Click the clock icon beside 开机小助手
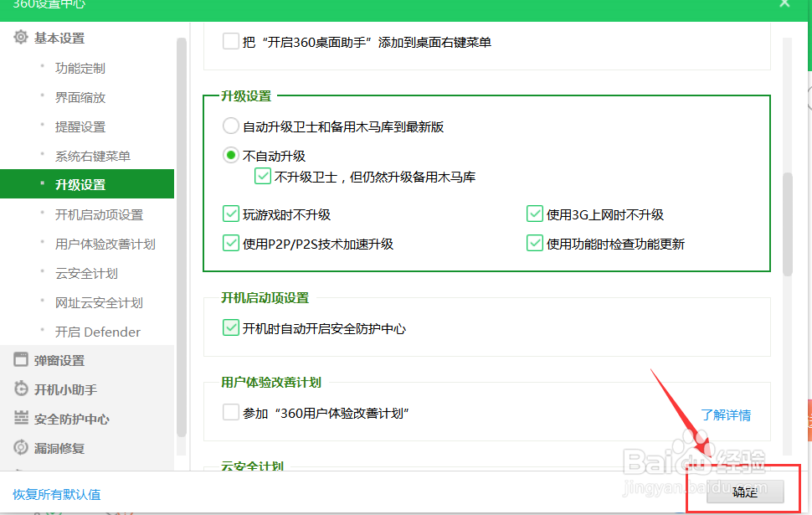The width and height of the screenshot is (812, 515). tap(21, 389)
